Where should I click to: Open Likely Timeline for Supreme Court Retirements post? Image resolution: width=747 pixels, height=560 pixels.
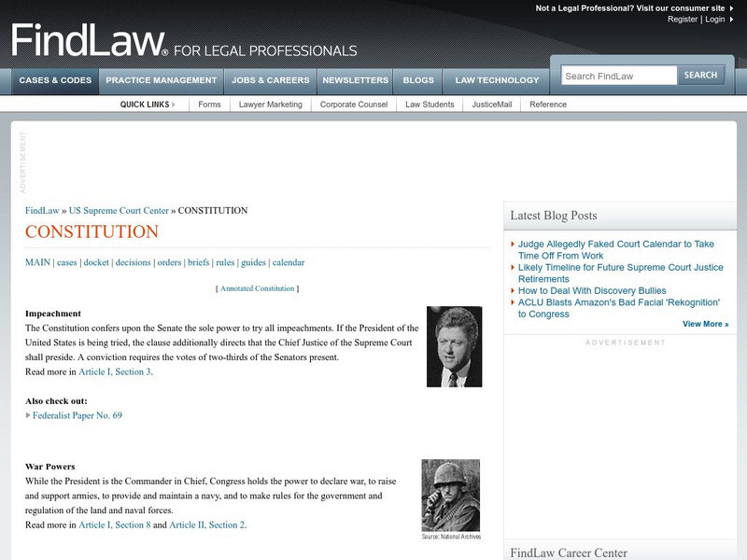pyautogui.click(x=620, y=273)
